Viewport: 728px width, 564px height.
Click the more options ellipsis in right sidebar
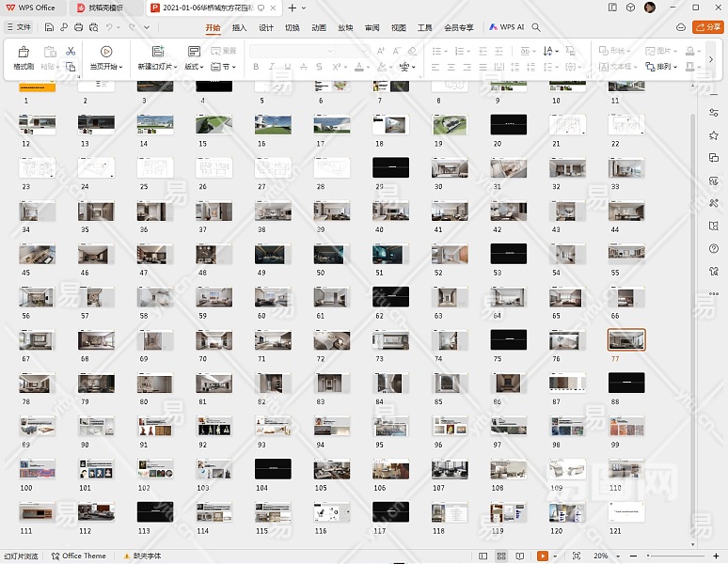pyautogui.click(x=714, y=293)
